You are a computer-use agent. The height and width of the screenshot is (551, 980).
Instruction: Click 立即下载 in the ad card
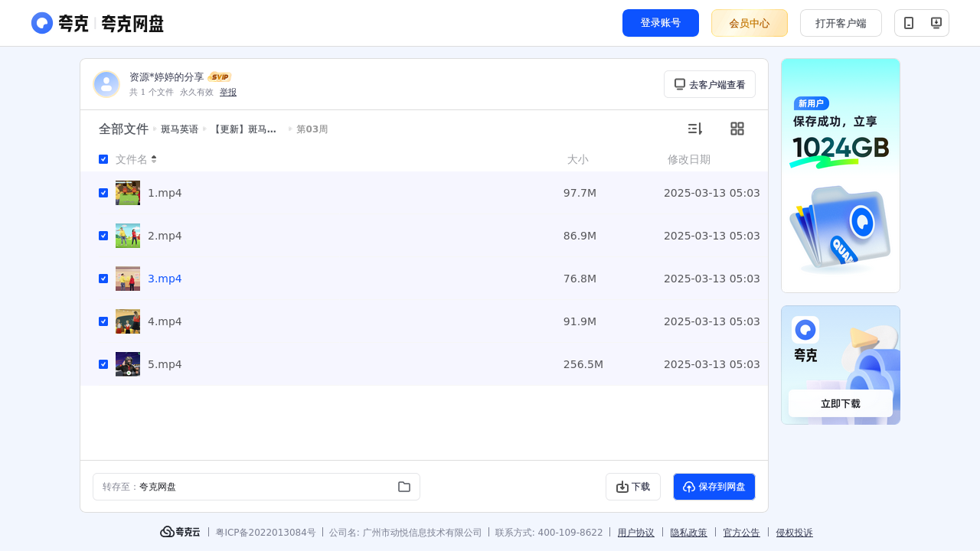[841, 403]
